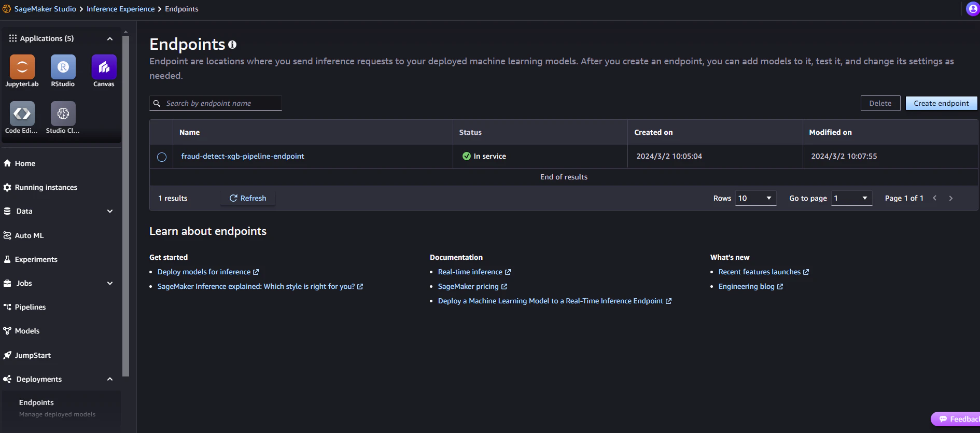This screenshot has width=980, height=433.
Task: Open Real-time inference documentation link
Action: click(x=470, y=272)
